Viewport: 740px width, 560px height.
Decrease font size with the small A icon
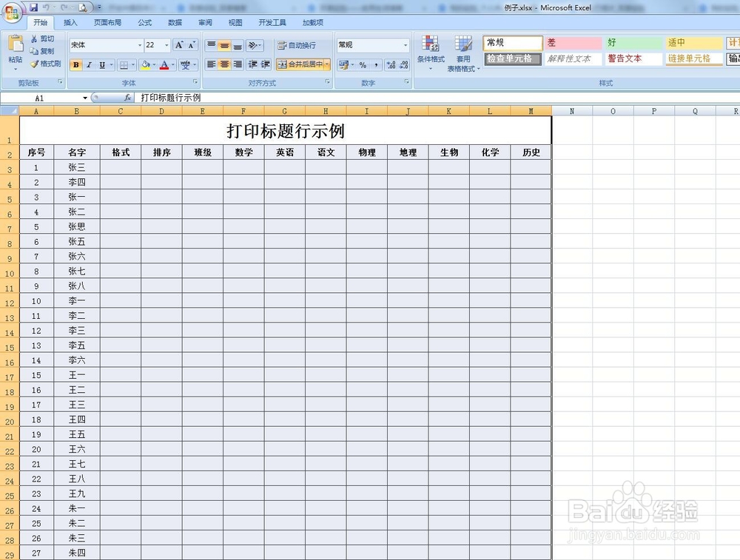192,45
